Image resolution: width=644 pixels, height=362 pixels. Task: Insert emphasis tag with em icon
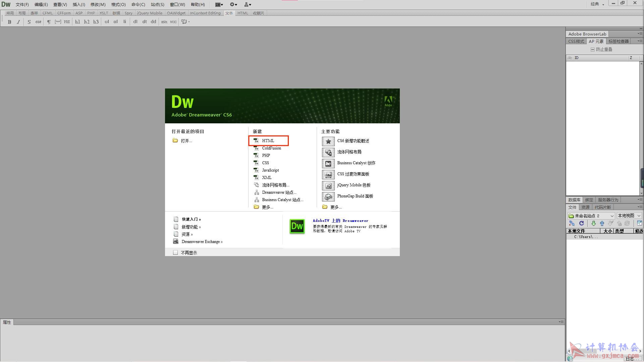click(x=38, y=22)
